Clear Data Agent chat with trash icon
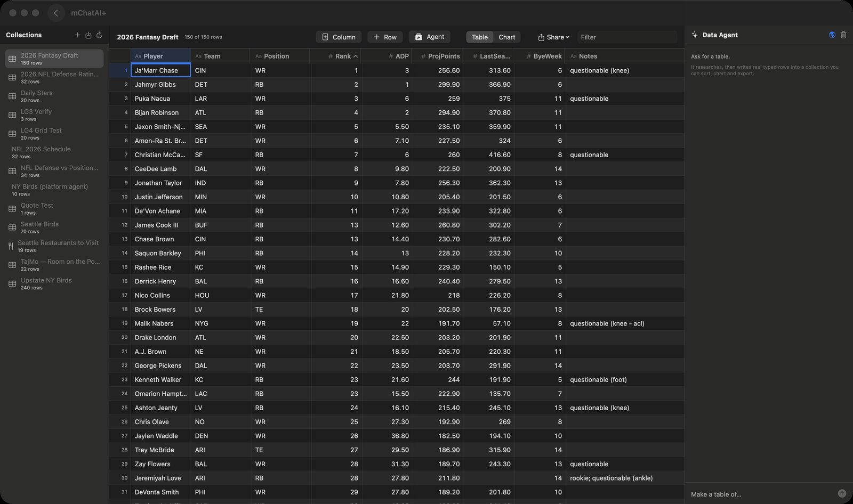This screenshot has height=504, width=853. pyautogui.click(x=843, y=35)
